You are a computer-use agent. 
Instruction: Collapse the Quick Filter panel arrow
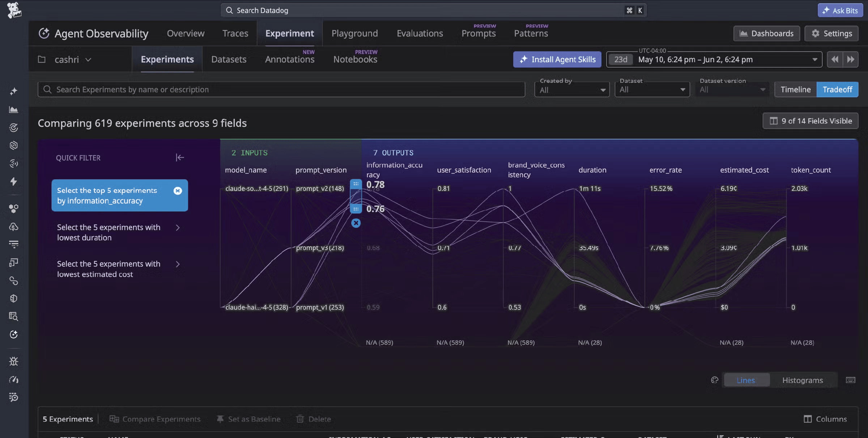(180, 157)
